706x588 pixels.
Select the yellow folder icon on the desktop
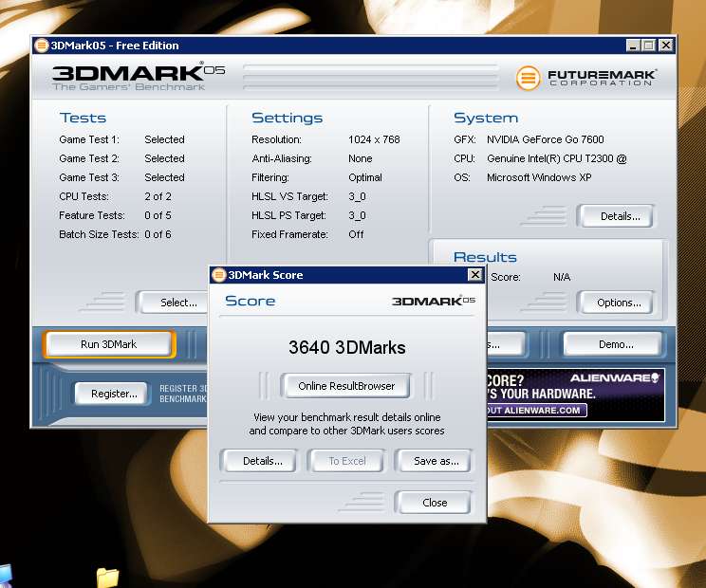[107, 578]
